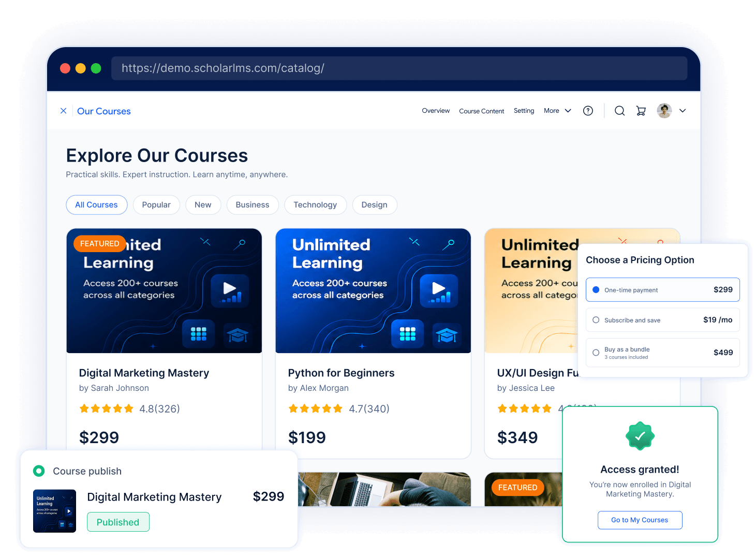Show Business category courses
This screenshot has height=556, width=756.
click(x=253, y=204)
